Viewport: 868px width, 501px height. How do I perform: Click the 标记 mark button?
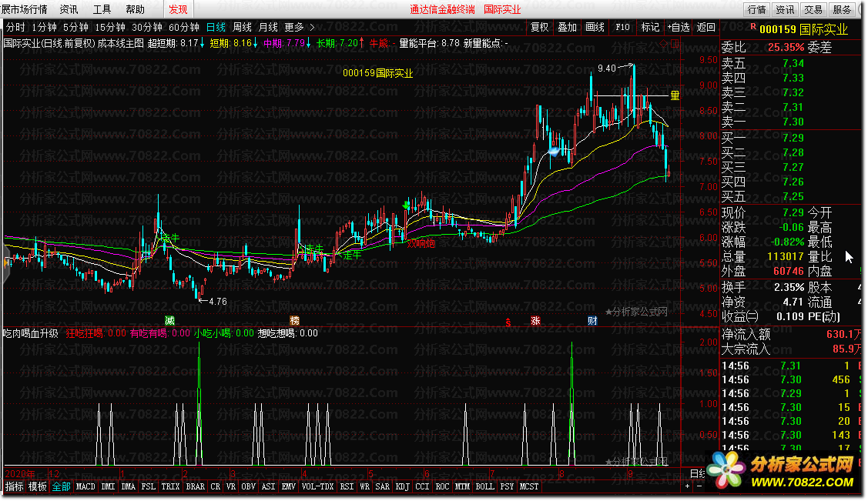650,27
